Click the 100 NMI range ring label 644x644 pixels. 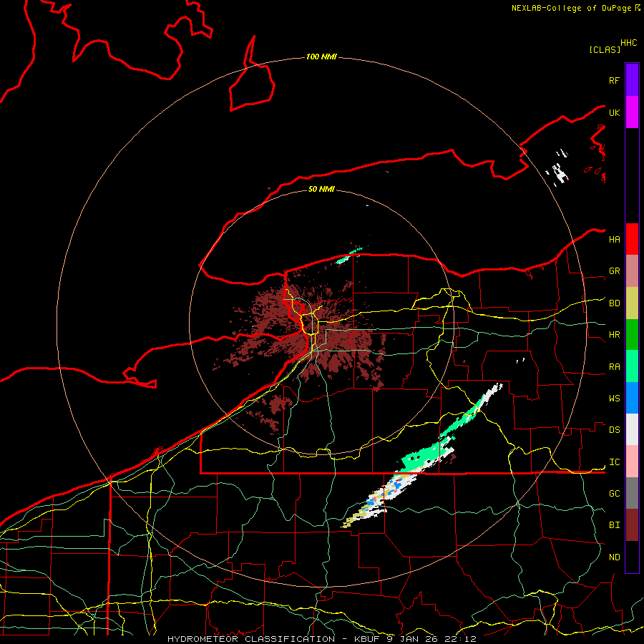(x=321, y=57)
